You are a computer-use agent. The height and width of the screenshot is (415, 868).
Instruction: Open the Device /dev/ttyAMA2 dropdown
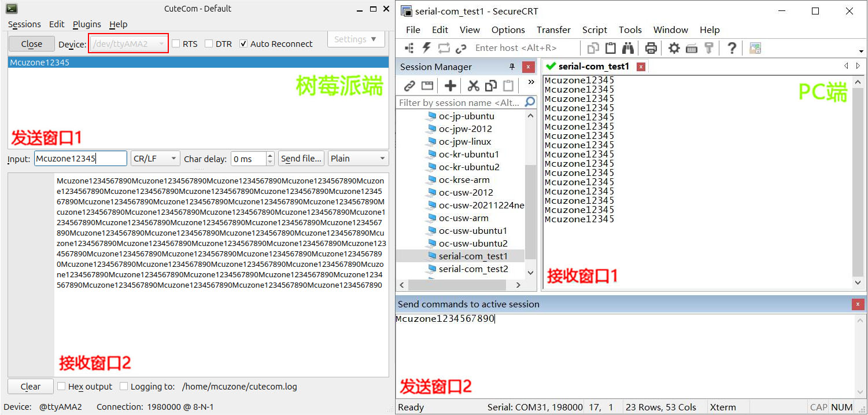click(128, 43)
